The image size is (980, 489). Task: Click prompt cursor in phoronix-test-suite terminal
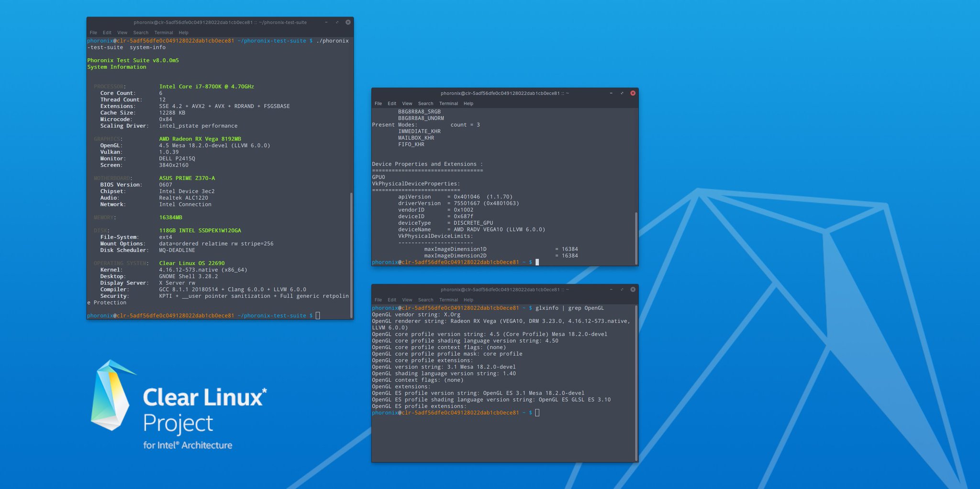318,316
